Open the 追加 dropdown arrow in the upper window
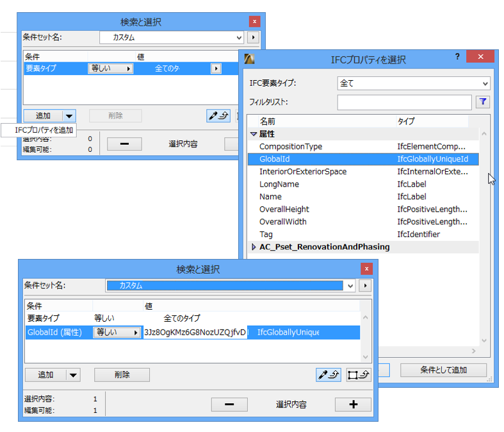This screenshot has height=432, width=504. click(69, 116)
